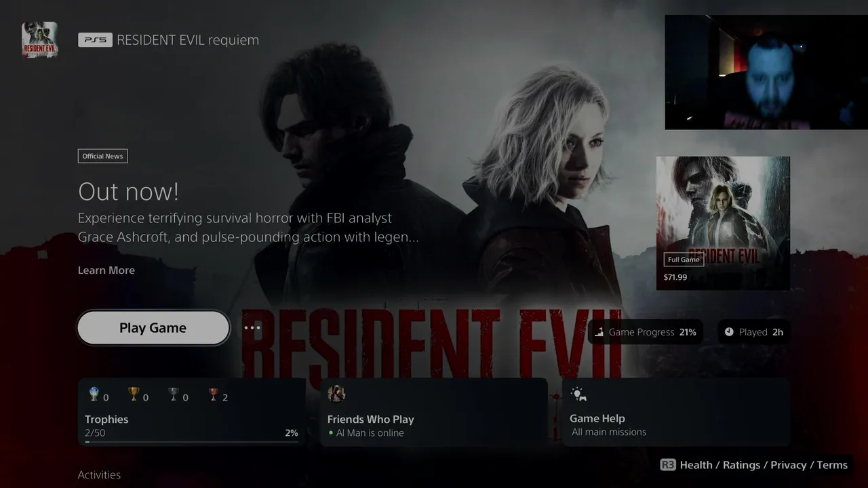Select the platinum trophy icon
This screenshot has height=488, width=868.
pos(94,394)
